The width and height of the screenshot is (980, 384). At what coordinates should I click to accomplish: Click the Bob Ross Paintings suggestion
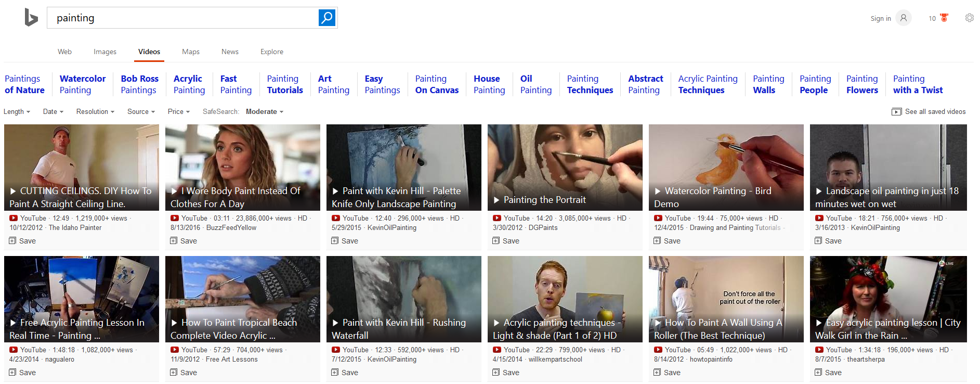pos(139,84)
